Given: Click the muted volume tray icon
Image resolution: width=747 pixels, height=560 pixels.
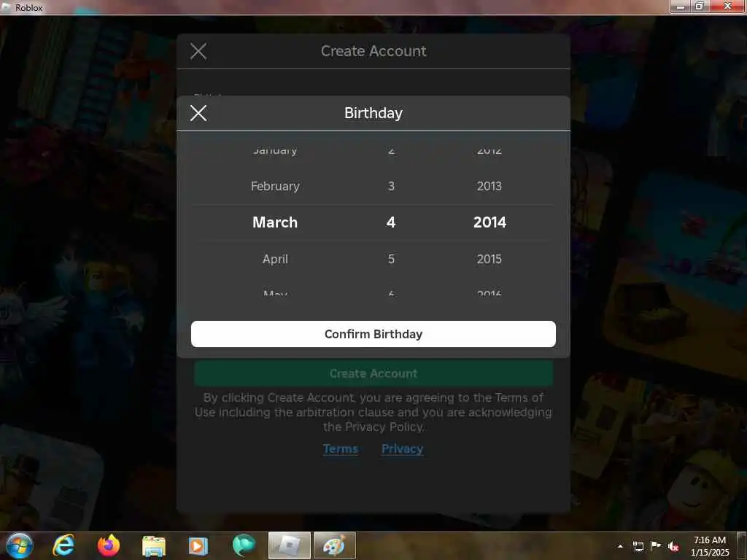Looking at the screenshot, I should (673, 546).
